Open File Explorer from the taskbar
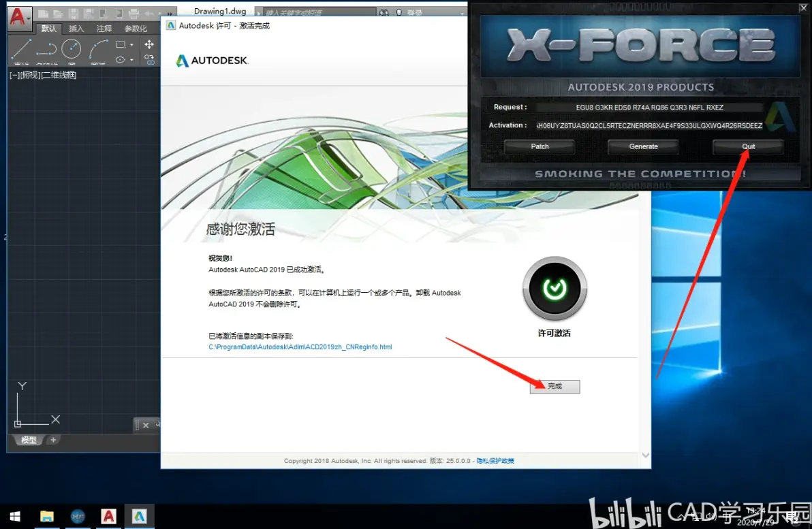Viewport: 812px width, 529px height. pos(46,516)
